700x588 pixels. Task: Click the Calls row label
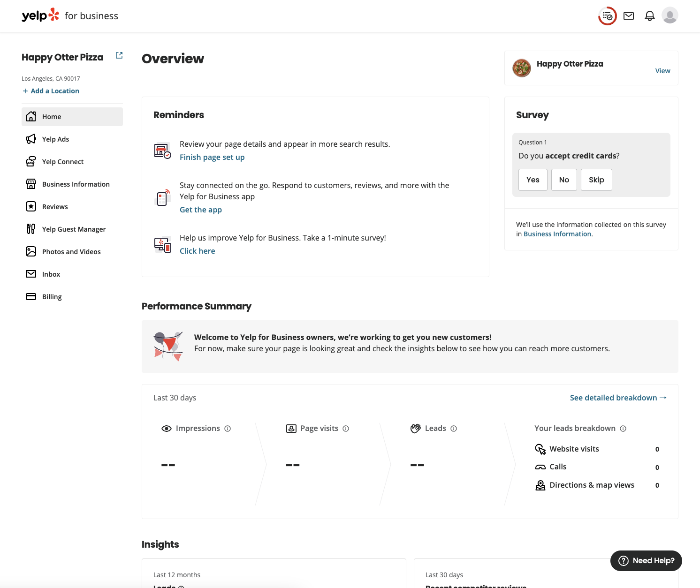(558, 467)
